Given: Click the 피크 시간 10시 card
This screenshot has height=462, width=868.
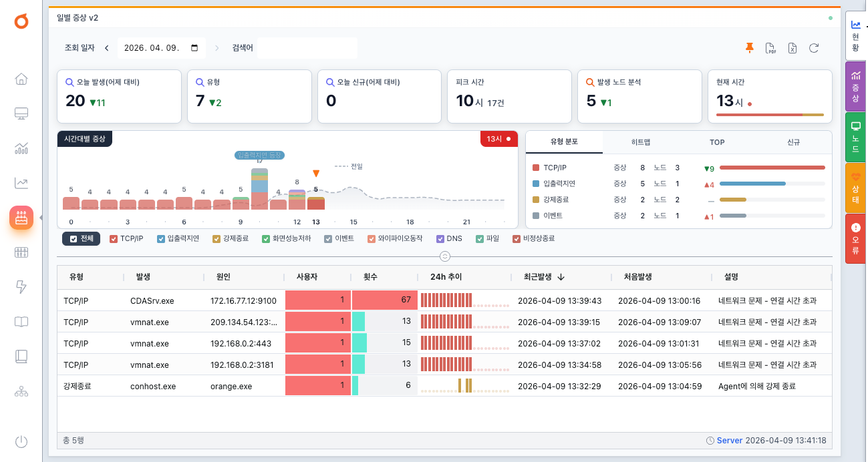Looking at the screenshot, I should pyautogui.click(x=510, y=96).
